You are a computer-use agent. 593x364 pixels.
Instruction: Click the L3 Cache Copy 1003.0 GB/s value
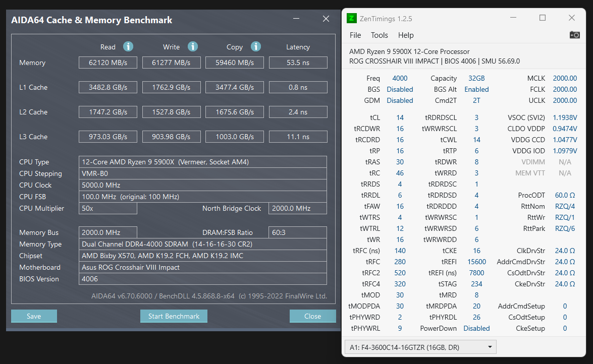(x=235, y=137)
